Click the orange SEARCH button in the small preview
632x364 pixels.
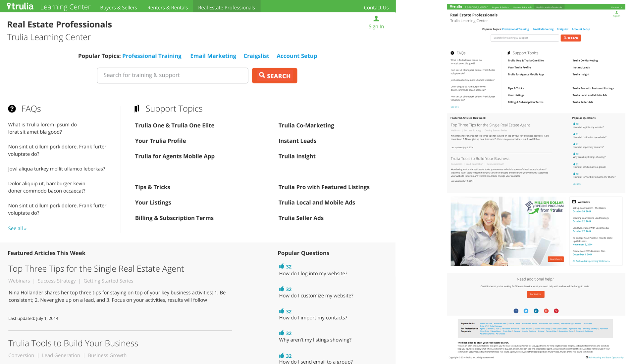(x=571, y=38)
